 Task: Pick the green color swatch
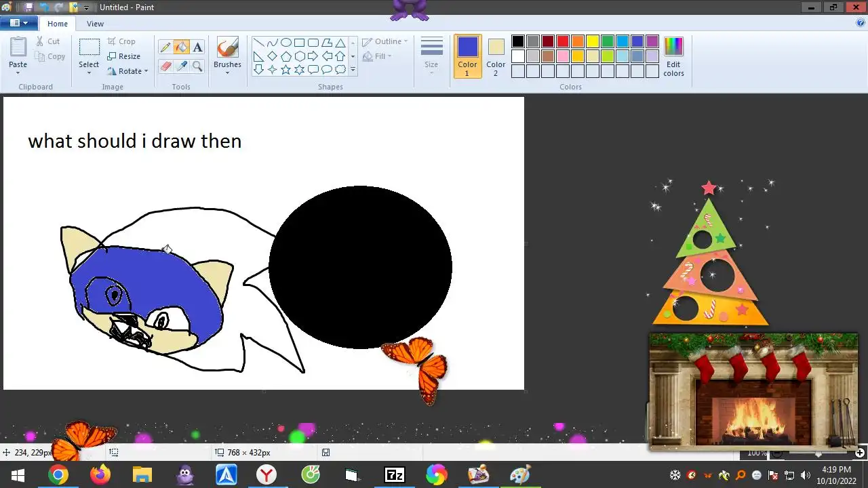(608, 41)
